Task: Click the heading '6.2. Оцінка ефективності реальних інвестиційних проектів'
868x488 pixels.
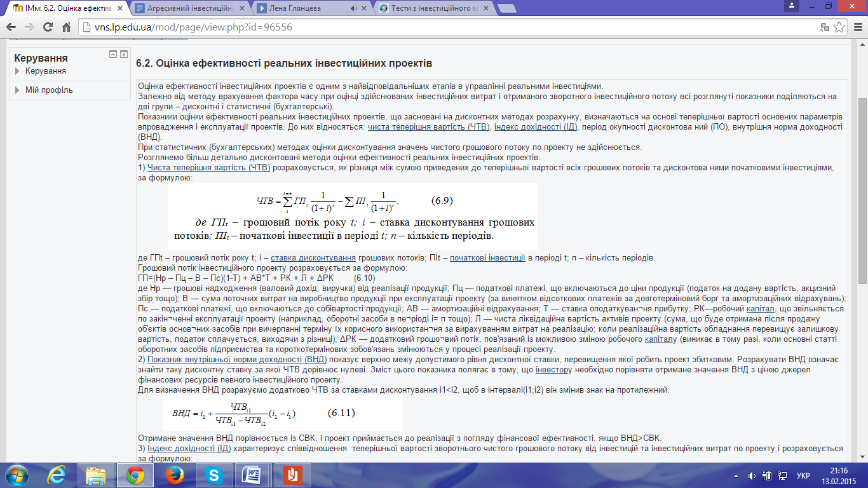Action: point(284,64)
